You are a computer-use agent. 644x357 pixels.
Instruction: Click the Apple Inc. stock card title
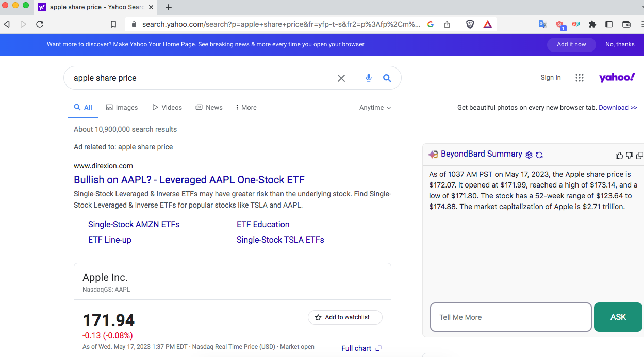tap(105, 277)
